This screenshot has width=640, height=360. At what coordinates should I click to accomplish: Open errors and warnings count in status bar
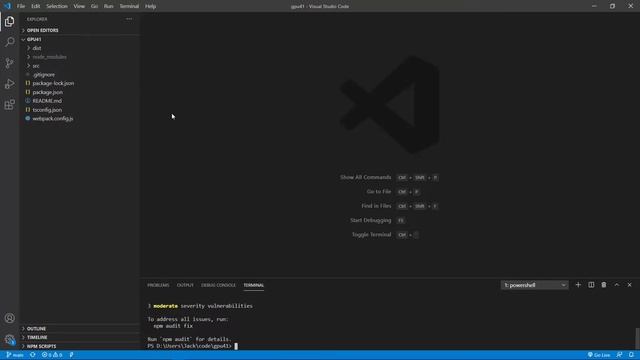52,355
